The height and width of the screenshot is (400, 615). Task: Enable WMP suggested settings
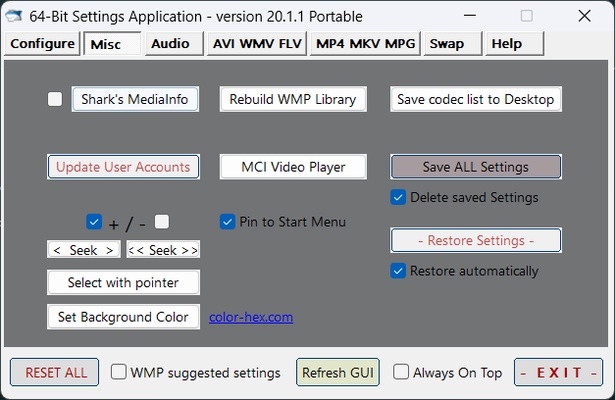(119, 372)
